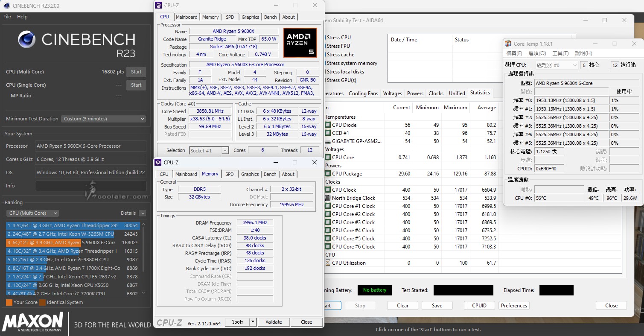Open the Tools dropdown arrow in CPU-Z
This screenshot has height=336, width=644.
253,322
